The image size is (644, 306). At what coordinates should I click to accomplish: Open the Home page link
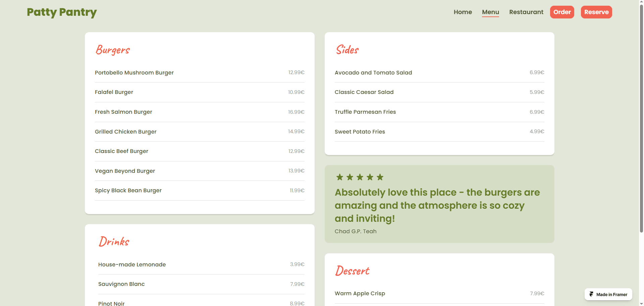point(463,12)
